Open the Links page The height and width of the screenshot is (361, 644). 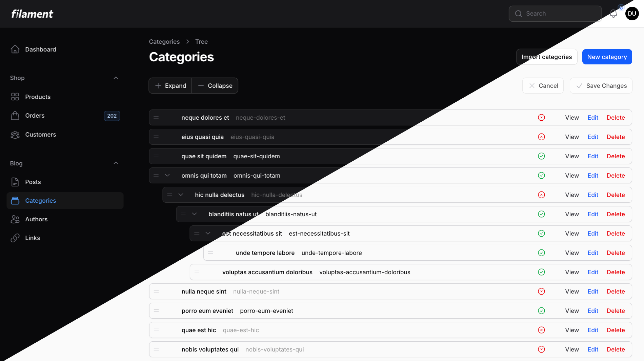coord(32,238)
